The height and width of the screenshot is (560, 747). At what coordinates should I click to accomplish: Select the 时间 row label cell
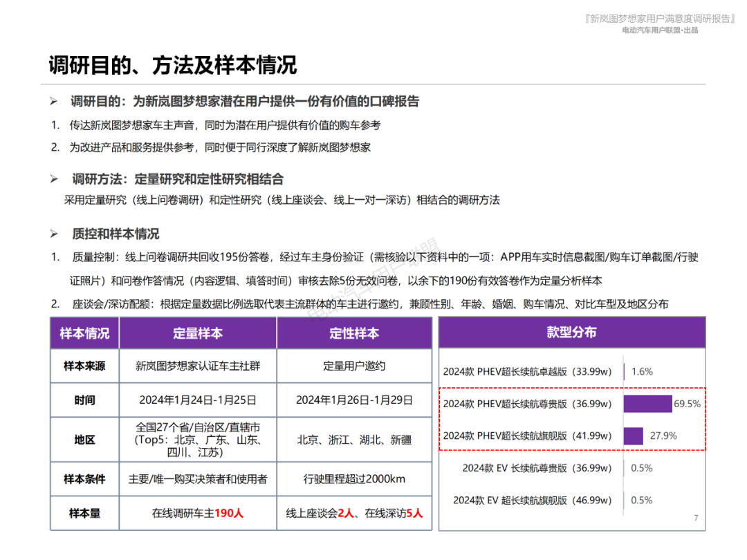84,400
